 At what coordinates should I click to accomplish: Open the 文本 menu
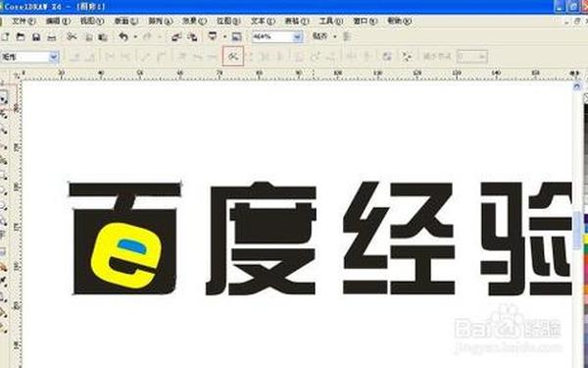(263, 21)
